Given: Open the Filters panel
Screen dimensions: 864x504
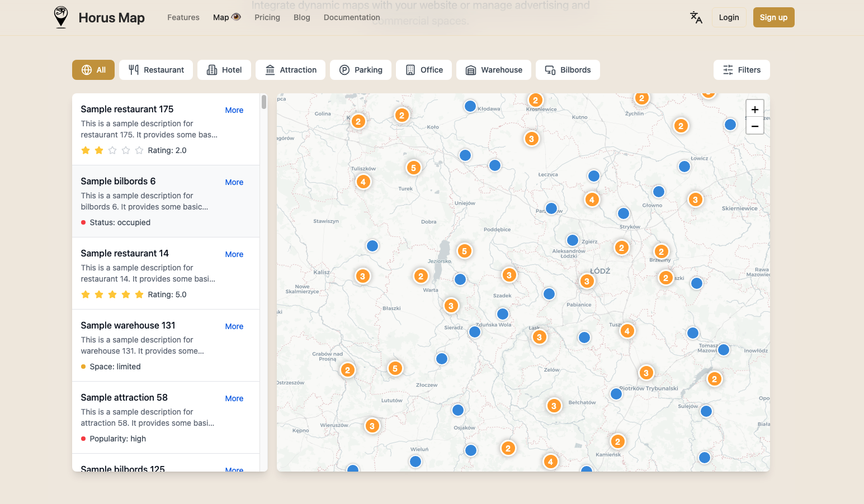Looking at the screenshot, I should pyautogui.click(x=742, y=70).
